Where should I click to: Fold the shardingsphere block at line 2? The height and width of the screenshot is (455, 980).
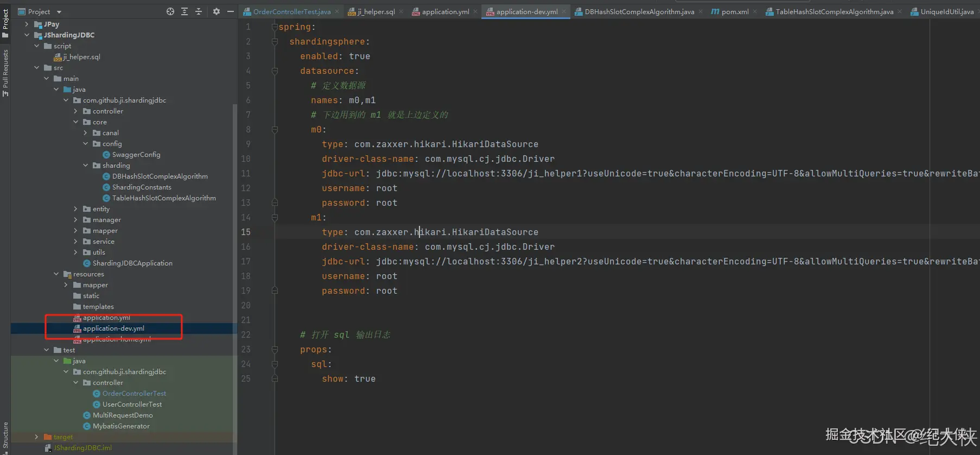pos(275,41)
